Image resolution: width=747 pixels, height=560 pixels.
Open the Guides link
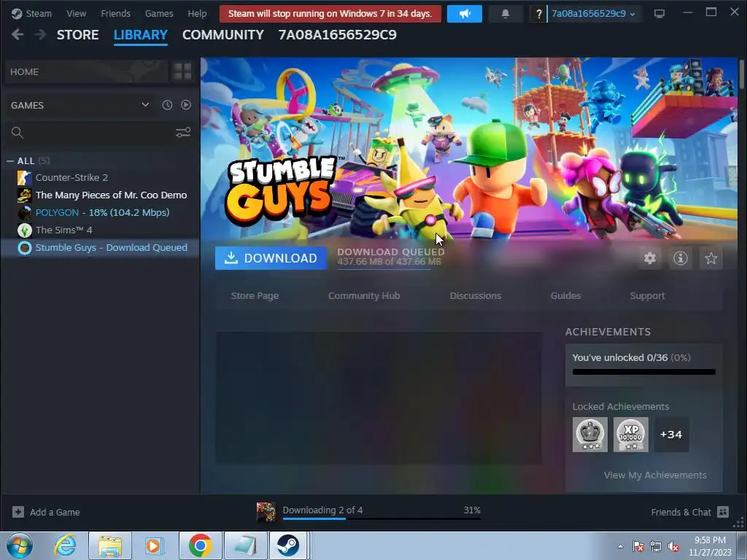pos(565,296)
